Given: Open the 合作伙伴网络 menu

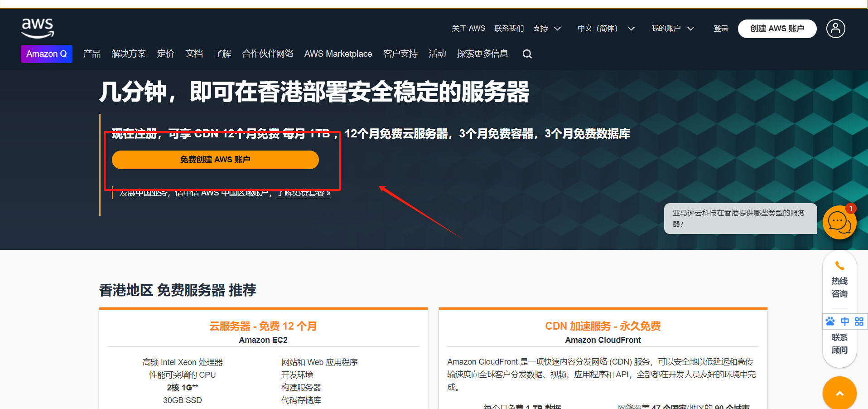Looking at the screenshot, I should tap(268, 54).
